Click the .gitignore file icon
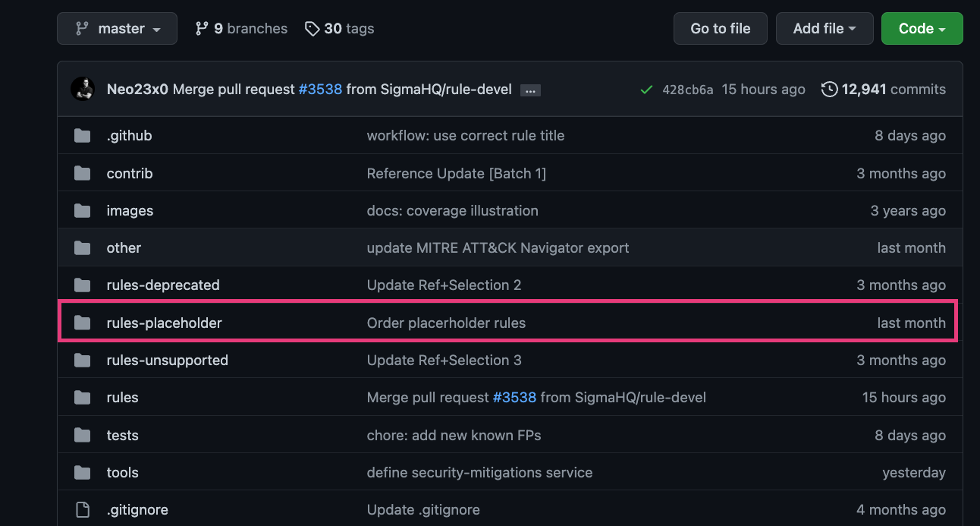This screenshot has width=980, height=526. [x=82, y=509]
